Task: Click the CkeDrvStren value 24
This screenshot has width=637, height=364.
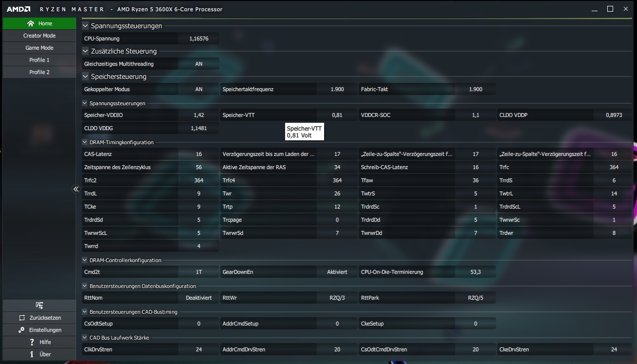Action: point(614,349)
